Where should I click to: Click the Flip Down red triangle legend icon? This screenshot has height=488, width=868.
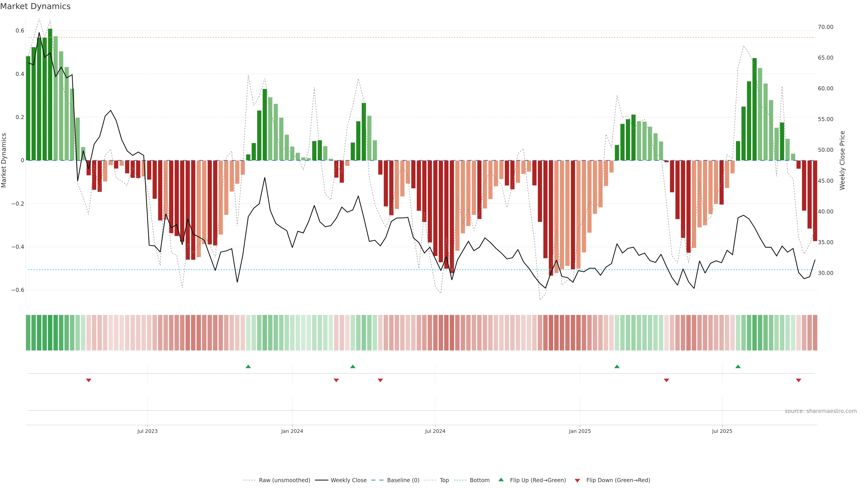point(577,480)
